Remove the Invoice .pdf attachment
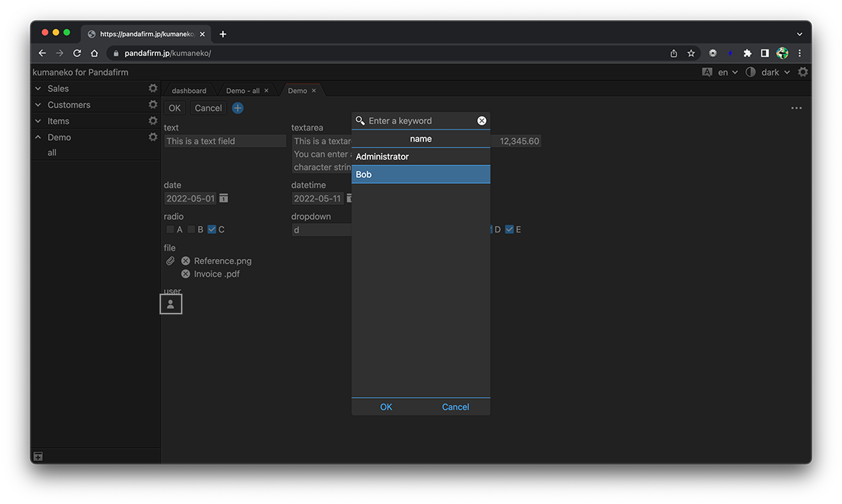 [185, 275]
